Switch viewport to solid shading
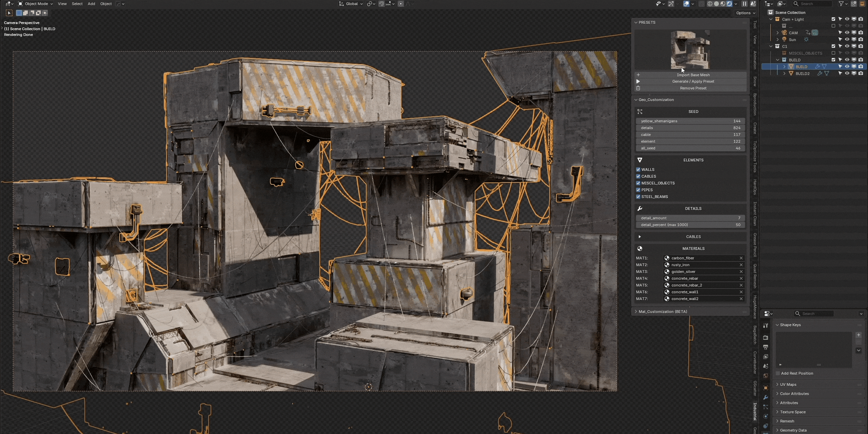 716,4
